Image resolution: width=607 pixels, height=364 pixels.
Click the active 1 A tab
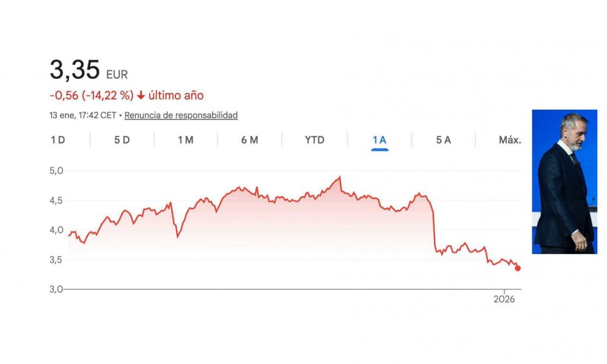379,140
